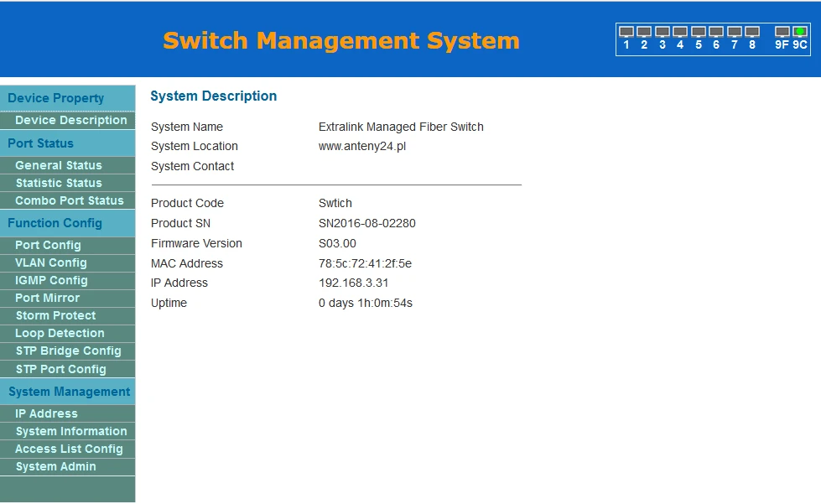
Task: Show the Combo Port Status page
Action: 69,200
